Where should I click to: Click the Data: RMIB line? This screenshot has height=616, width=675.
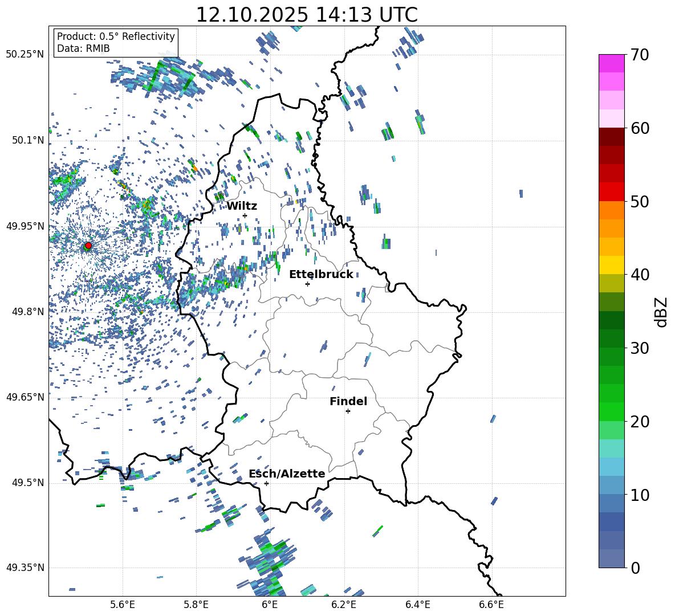tap(83, 49)
